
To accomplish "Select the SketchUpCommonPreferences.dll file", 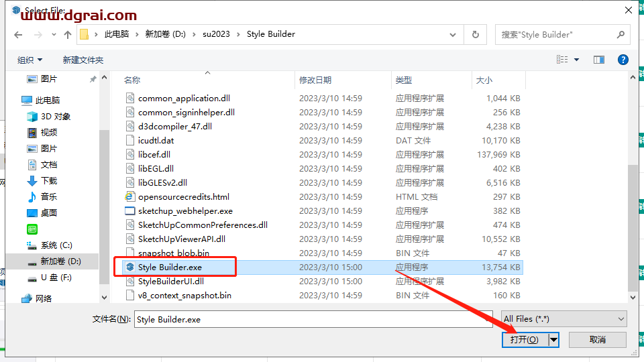I will 203,225.
